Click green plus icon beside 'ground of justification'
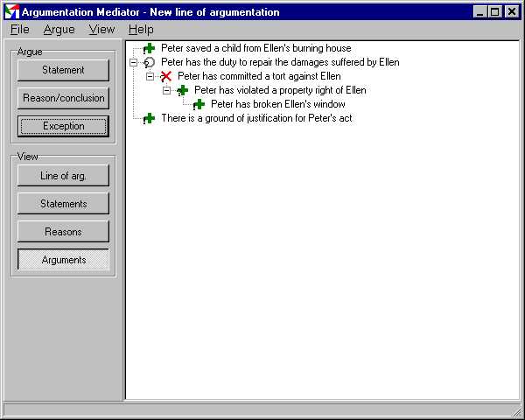The height and width of the screenshot is (420, 525). 149,119
